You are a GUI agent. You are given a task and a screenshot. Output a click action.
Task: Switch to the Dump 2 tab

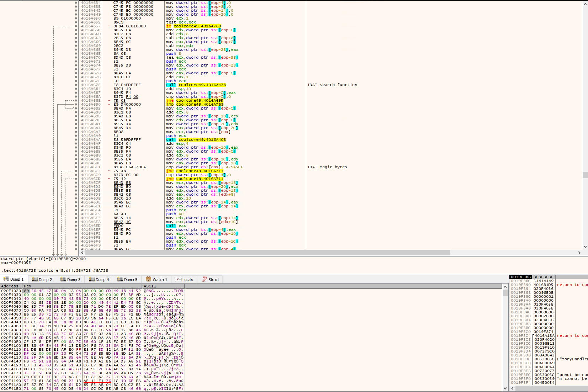pos(42,279)
